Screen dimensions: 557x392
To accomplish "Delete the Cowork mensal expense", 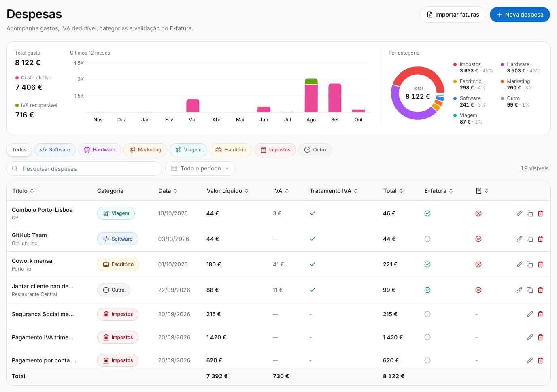I will click(540, 264).
